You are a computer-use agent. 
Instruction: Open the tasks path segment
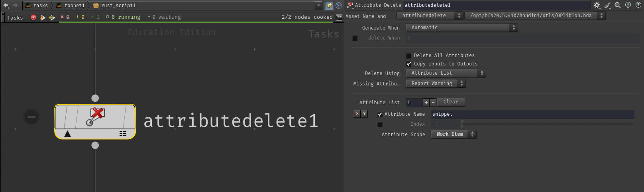point(37,6)
